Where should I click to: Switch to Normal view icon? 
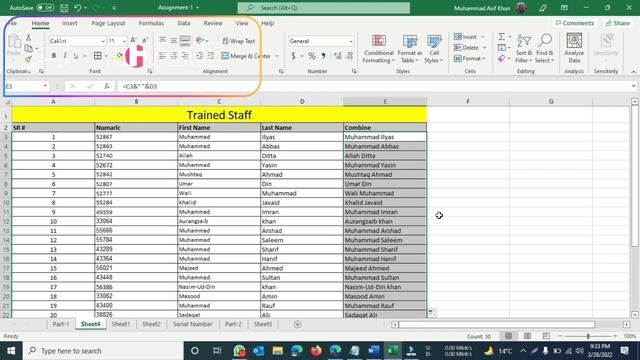pos(508,336)
